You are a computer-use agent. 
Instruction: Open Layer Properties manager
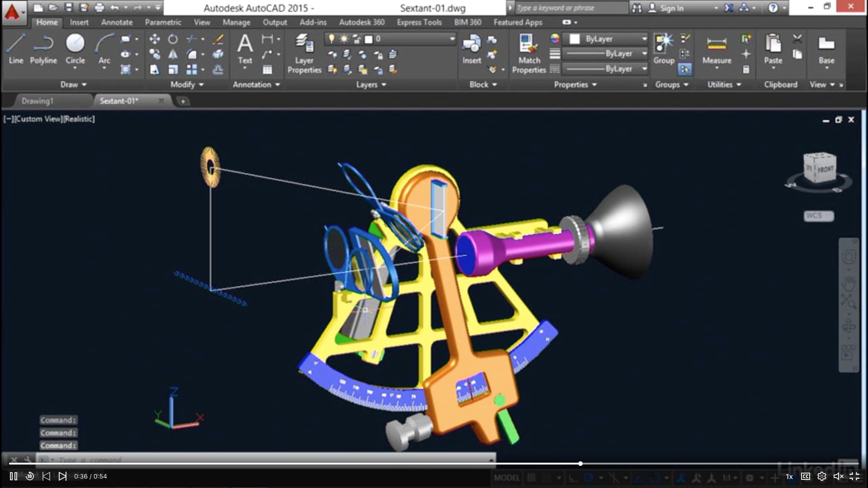coord(304,53)
